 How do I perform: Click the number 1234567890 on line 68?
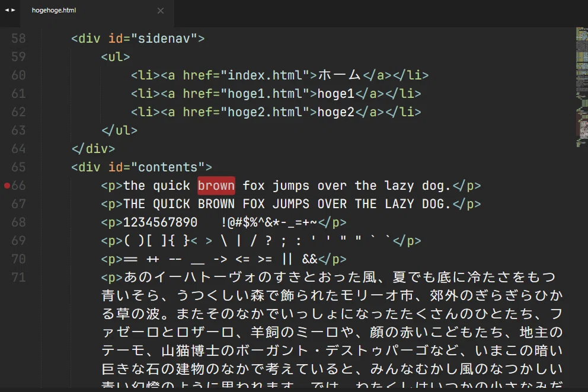[160, 222]
